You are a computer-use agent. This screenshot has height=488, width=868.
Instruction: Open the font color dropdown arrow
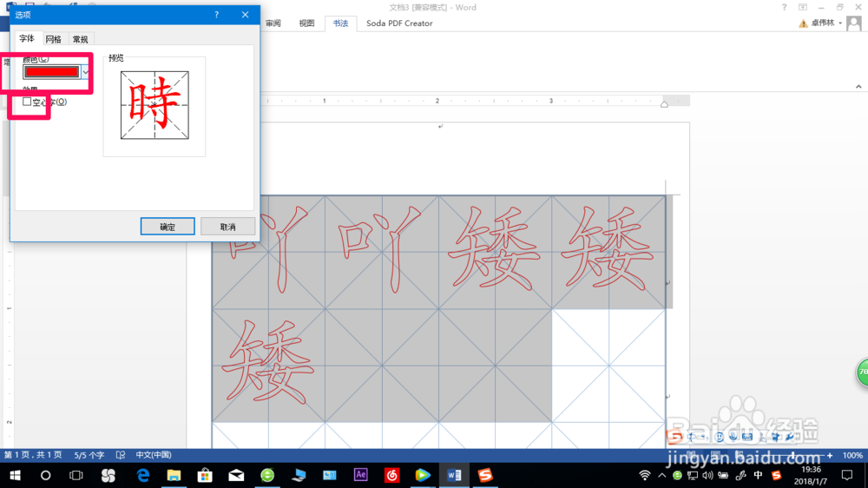pos(85,72)
